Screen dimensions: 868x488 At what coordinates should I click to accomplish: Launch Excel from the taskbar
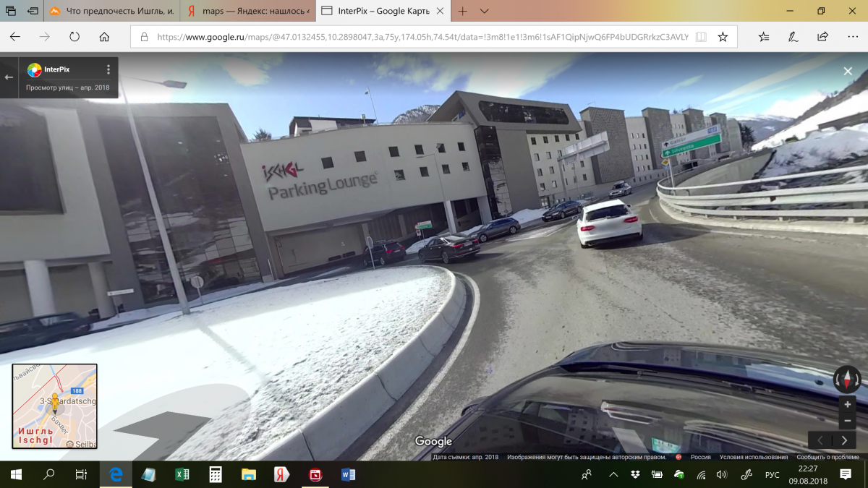pos(182,474)
